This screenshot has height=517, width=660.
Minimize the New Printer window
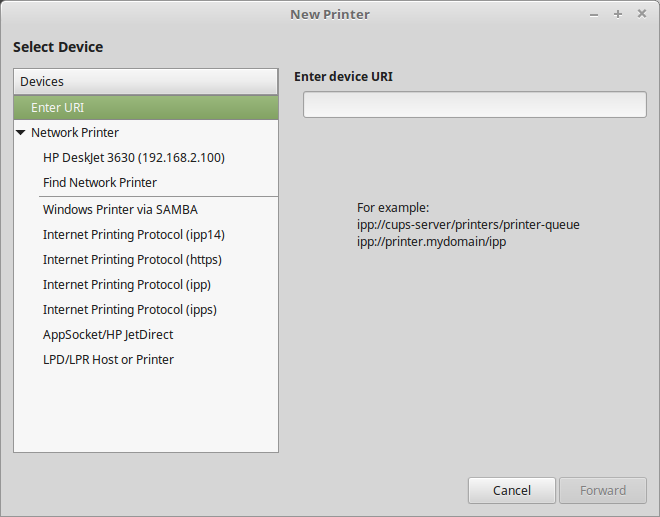(594, 14)
